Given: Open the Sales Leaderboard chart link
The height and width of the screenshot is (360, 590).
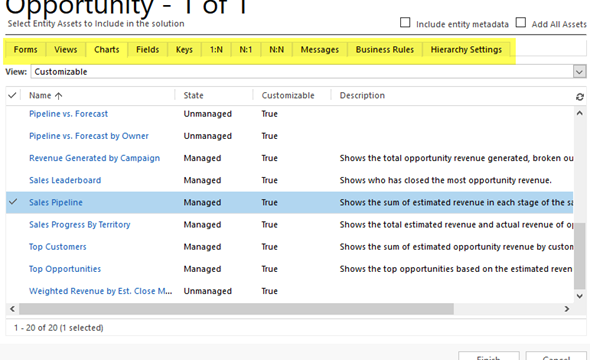Looking at the screenshot, I should click(65, 180).
